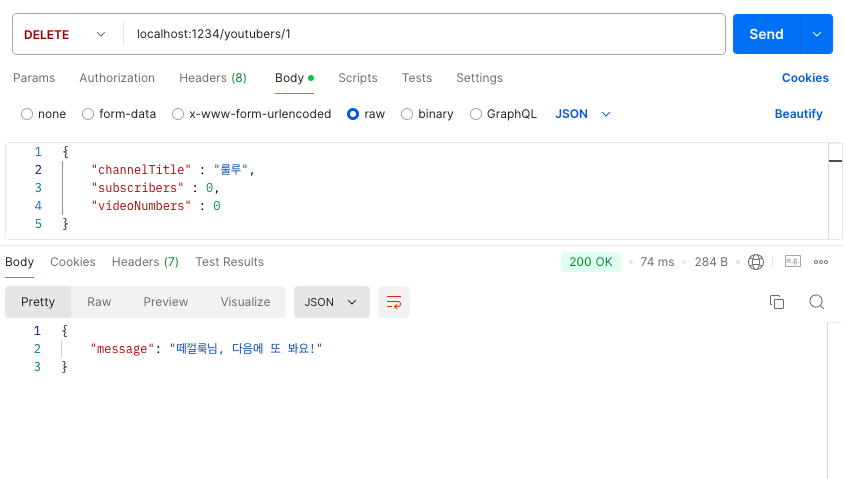Viewport: 844px width, 479px height.
Task: Open the Send button dropdown arrow
Action: 817,34
